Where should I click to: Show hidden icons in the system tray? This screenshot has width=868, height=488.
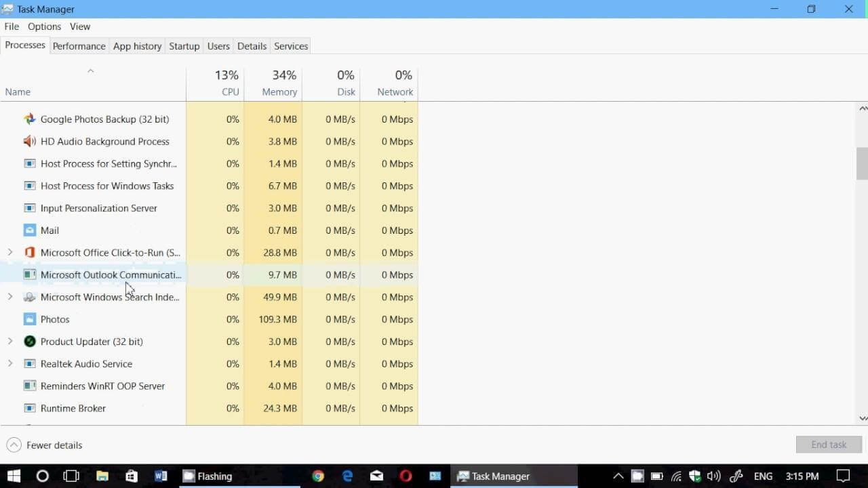(x=618, y=476)
